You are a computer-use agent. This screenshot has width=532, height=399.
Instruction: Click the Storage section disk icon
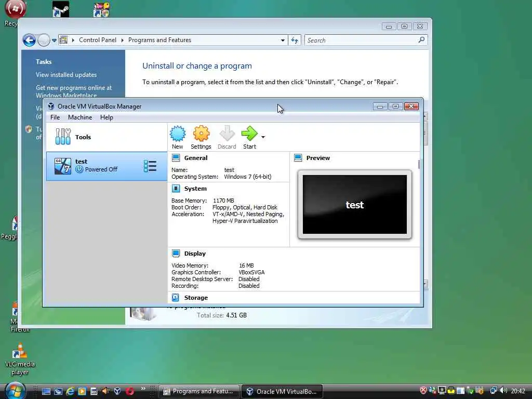(176, 298)
